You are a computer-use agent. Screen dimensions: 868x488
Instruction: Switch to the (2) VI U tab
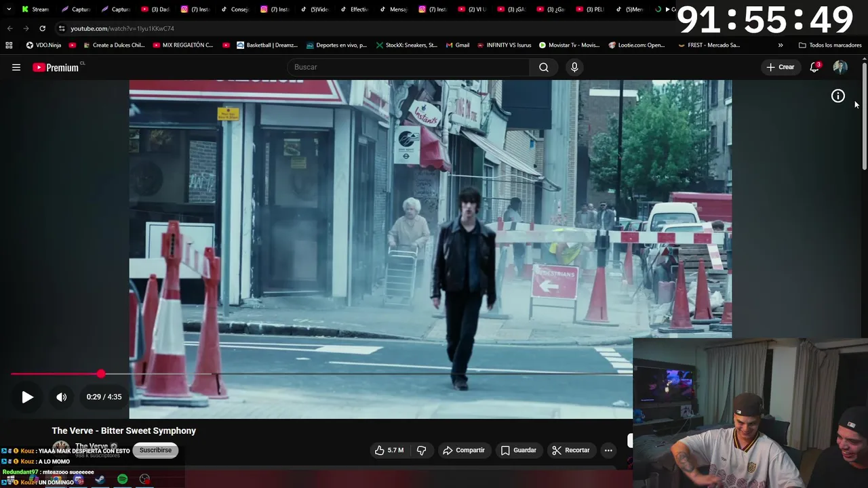point(471,9)
